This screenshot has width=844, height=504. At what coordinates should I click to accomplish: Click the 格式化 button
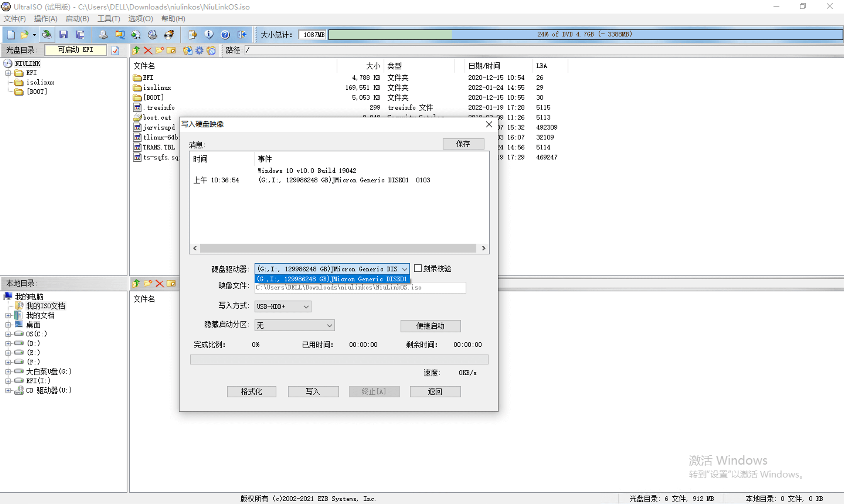251,391
